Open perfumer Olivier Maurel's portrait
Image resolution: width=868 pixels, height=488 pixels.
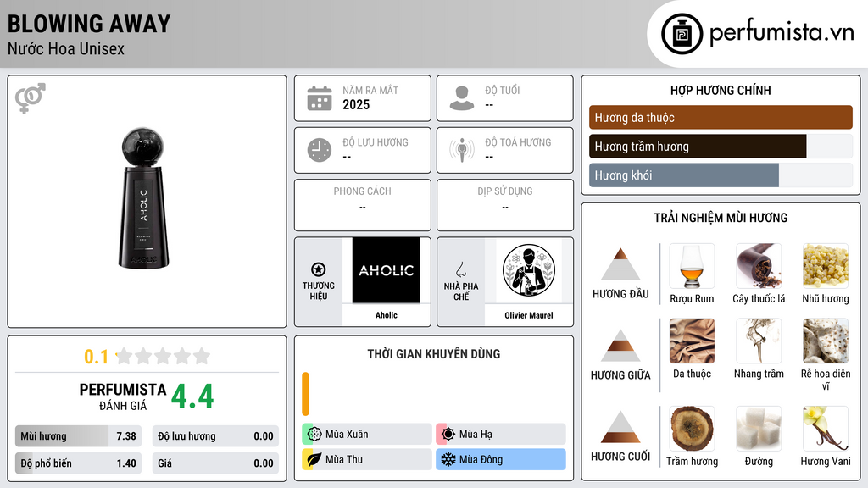[529, 270]
